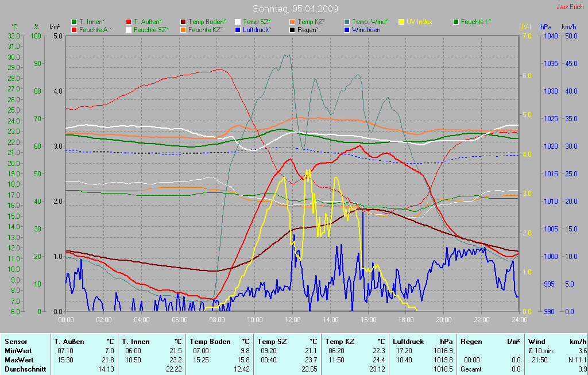The height and width of the screenshot is (375, 588).
Task: Click the red T. Außen legend swatch
Action: click(129, 22)
